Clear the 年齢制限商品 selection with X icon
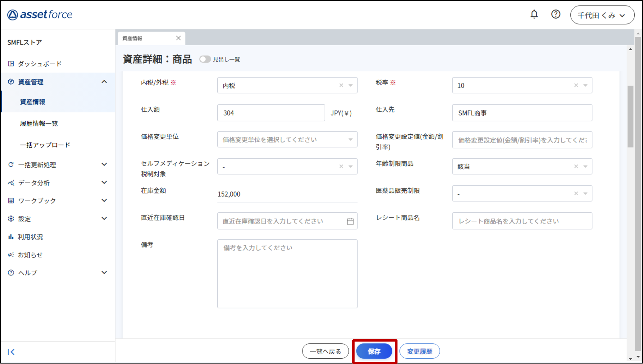This screenshot has height=364, width=643. [576, 166]
